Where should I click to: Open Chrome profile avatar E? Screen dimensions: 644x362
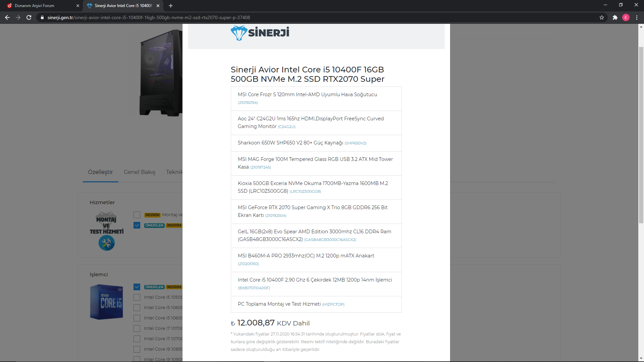626,17
